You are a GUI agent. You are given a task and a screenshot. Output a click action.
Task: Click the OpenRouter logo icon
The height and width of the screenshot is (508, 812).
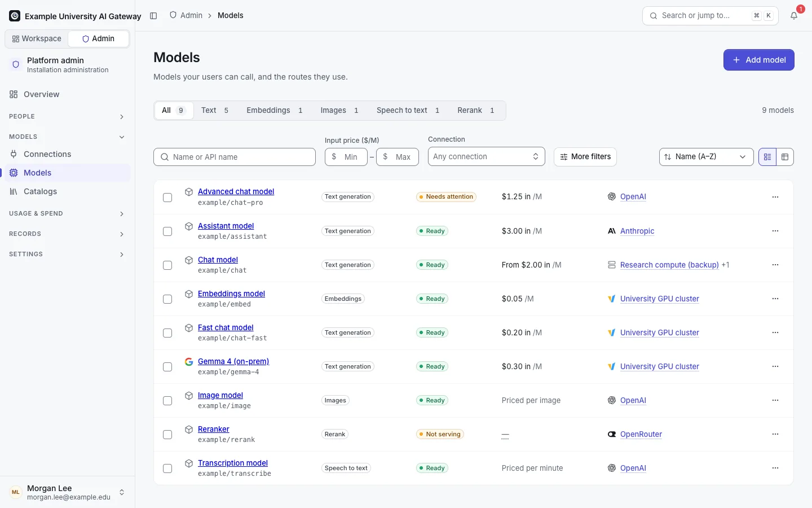(x=612, y=434)
